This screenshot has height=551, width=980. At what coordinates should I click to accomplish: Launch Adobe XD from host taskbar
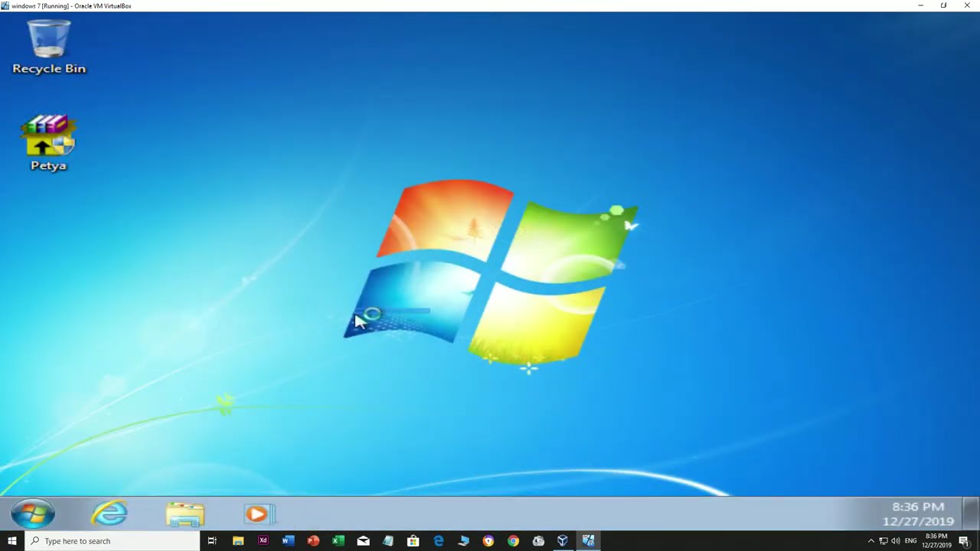click(263, 541)
